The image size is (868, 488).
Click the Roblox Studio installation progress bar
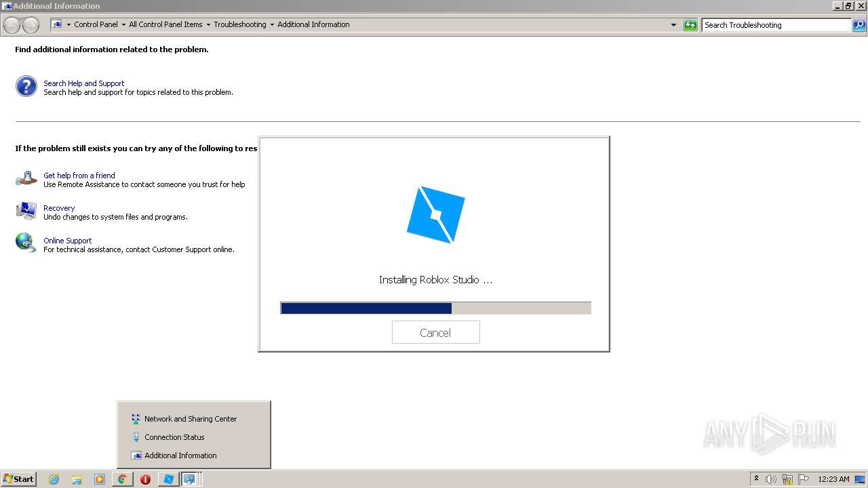(x=435, y=308)
